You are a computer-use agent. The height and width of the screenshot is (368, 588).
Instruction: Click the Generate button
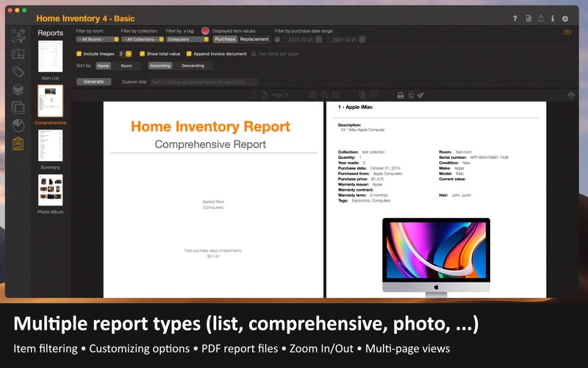94,82
